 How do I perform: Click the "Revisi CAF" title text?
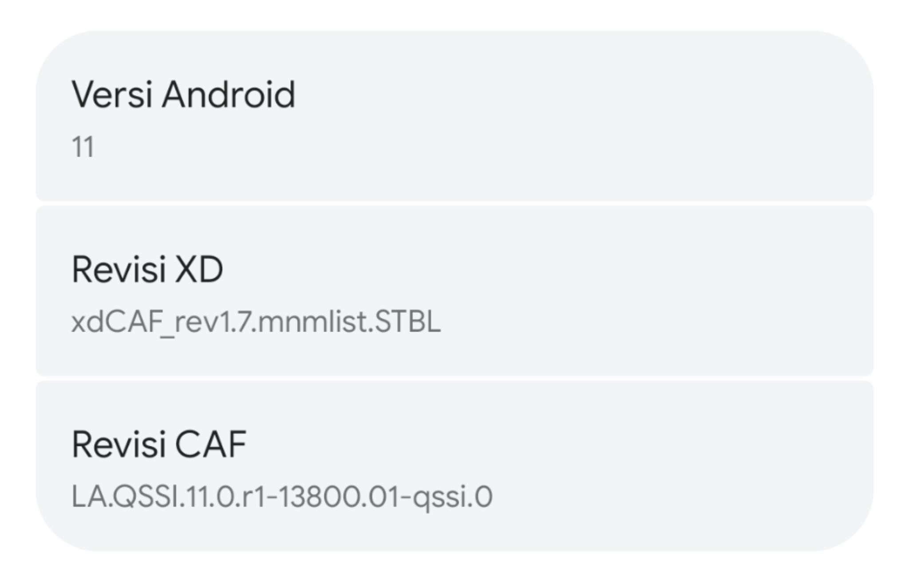pyautogui.click(x=159, y=444)
